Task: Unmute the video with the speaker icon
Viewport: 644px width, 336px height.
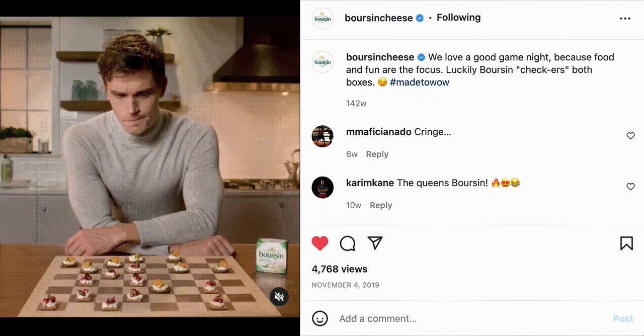Action: [x=280, y=297]
